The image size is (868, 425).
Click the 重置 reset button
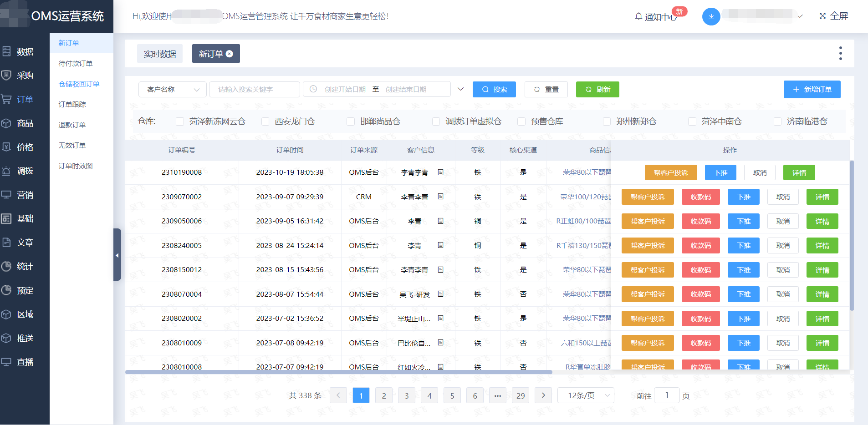pyautogui.click(x=546, y=89)
